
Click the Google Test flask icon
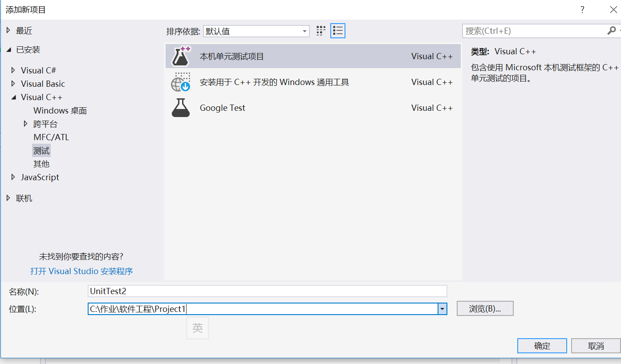(181, 108)
